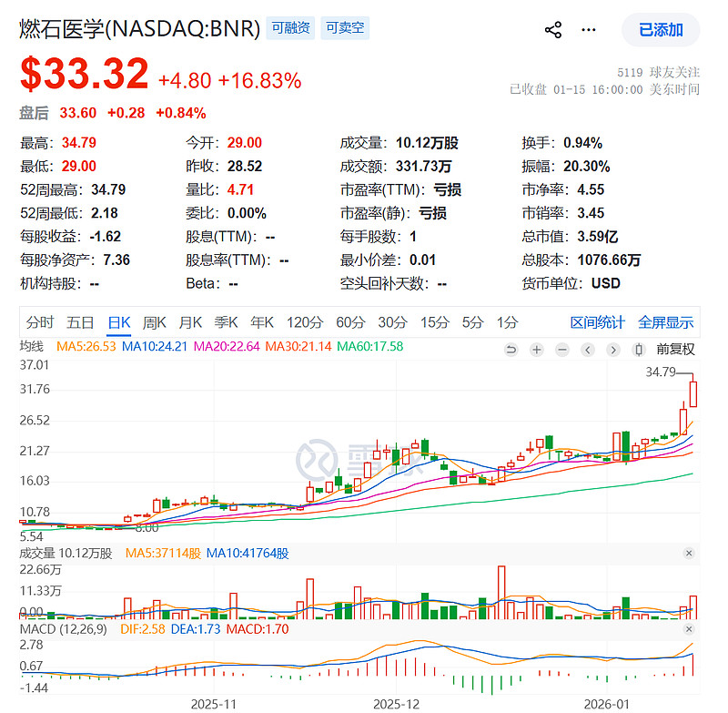
Task: Switch to the 30分 chart tab
Action: pos(393,321)
